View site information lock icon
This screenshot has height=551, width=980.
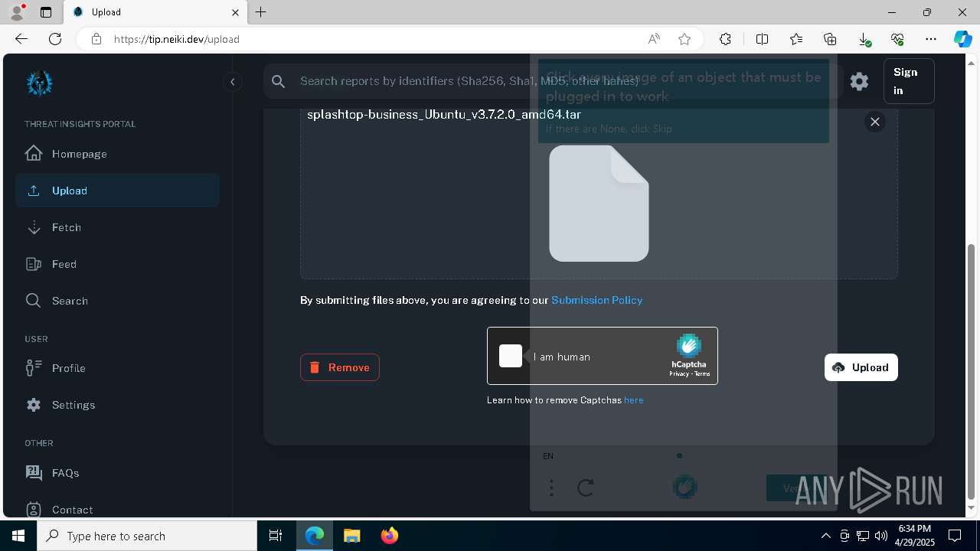click(96, 39)
